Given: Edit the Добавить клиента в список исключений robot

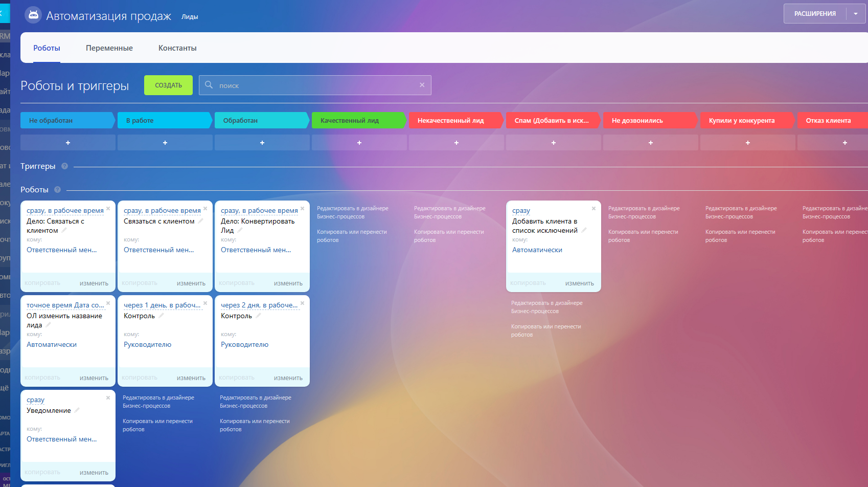Looking at the screenshot, I should click(x=580, y=283).
